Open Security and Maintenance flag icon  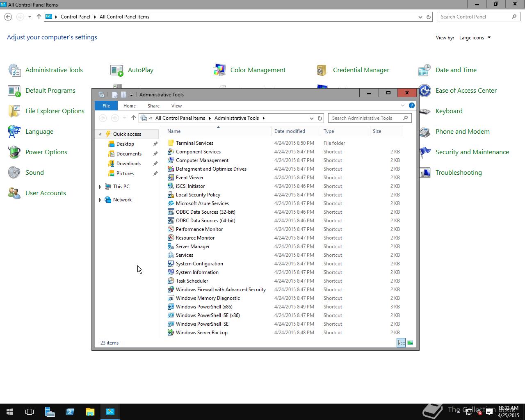pos(425,152)
